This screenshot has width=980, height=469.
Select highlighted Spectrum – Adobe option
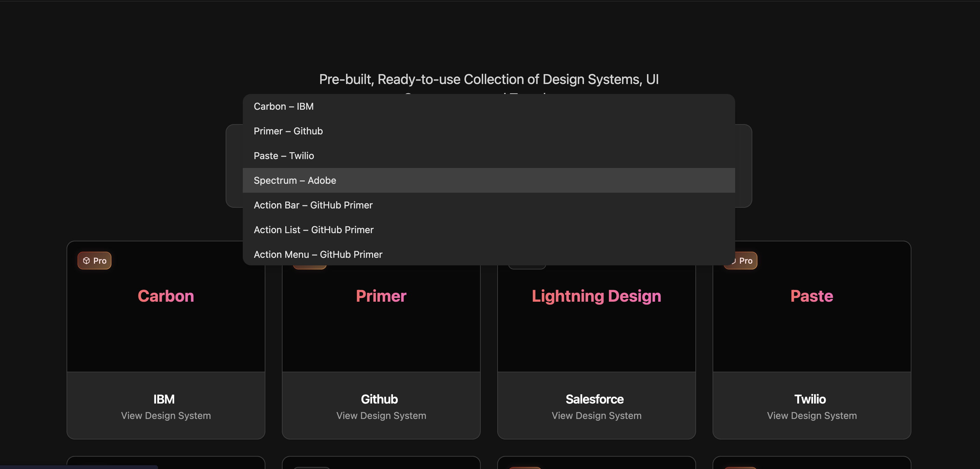(x=295, y=181)
